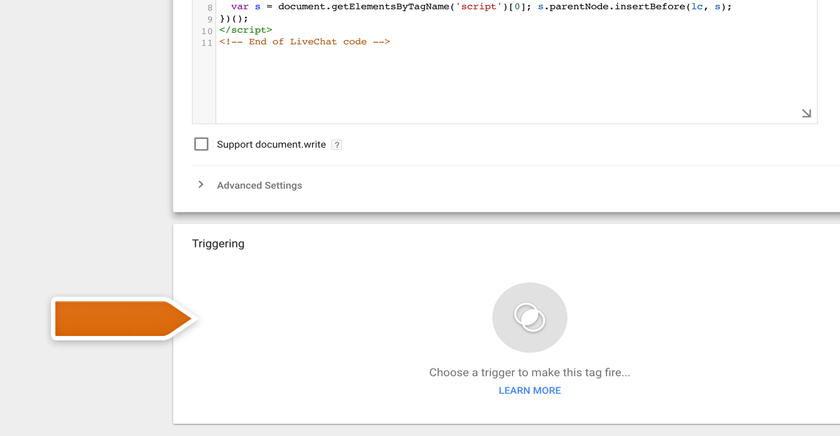The height and width of the screenshot is (436, 840).
Task: Expand the Advanced Settings section
Action: click(201, 185)
